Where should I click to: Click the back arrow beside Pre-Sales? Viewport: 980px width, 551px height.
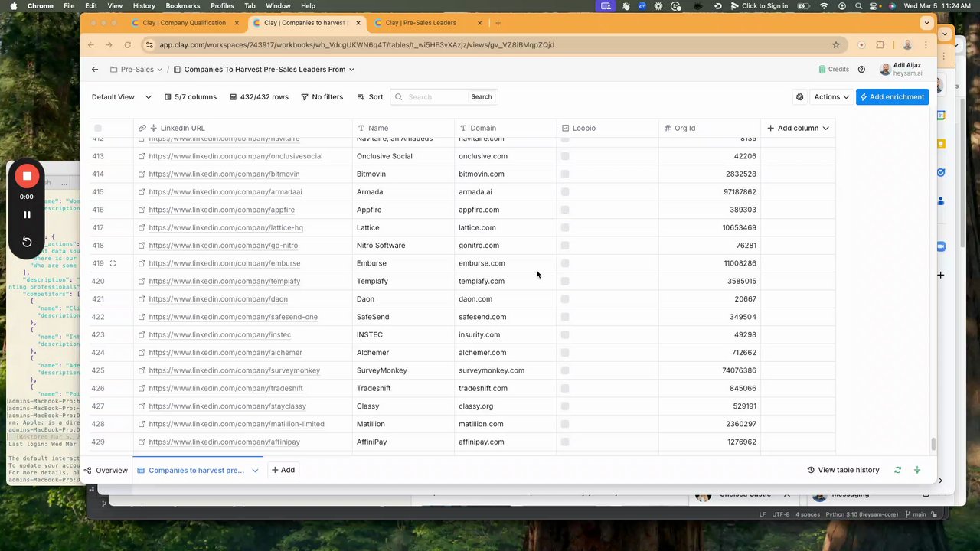pyautogui.click(x=95, y=70)
